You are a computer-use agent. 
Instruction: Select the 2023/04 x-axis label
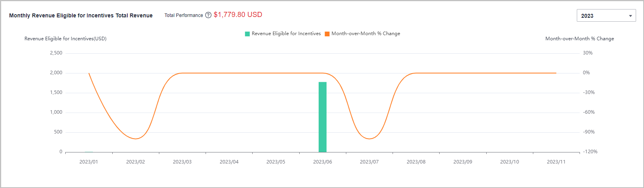(x=229, y=162)
